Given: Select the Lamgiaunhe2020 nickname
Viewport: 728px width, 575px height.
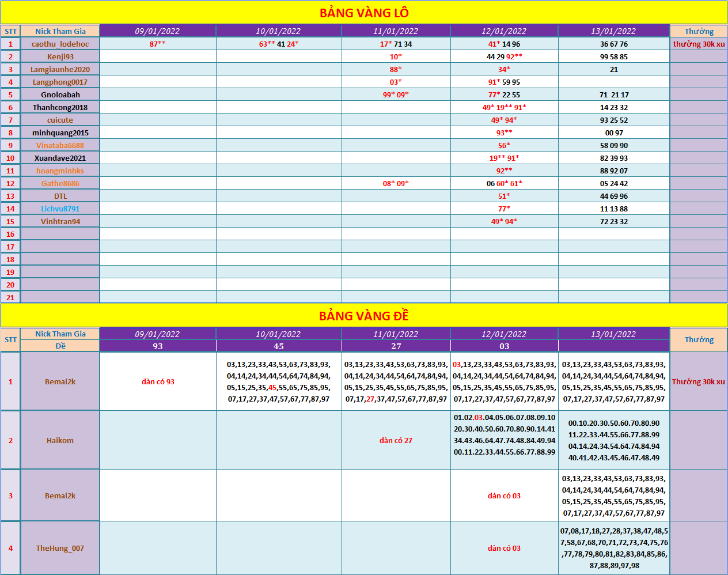Looking at the screenshot, I should tap(60, 69).
